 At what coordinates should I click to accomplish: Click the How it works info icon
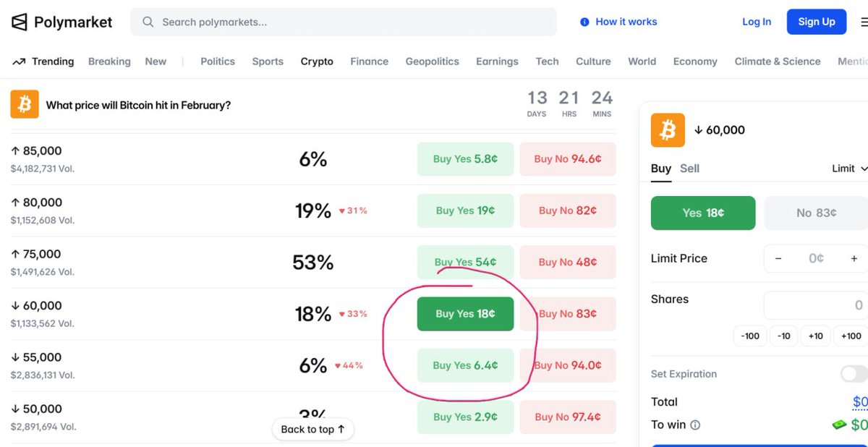(584, 22)
